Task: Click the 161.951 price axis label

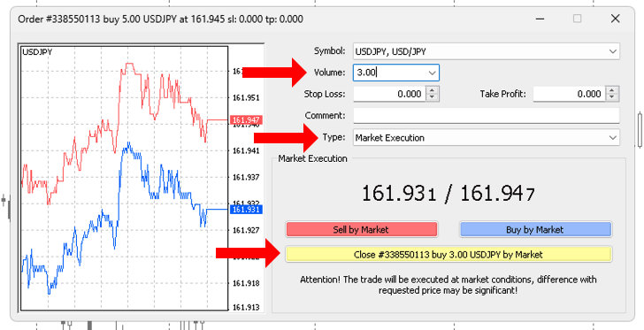Action: (246, 98)
